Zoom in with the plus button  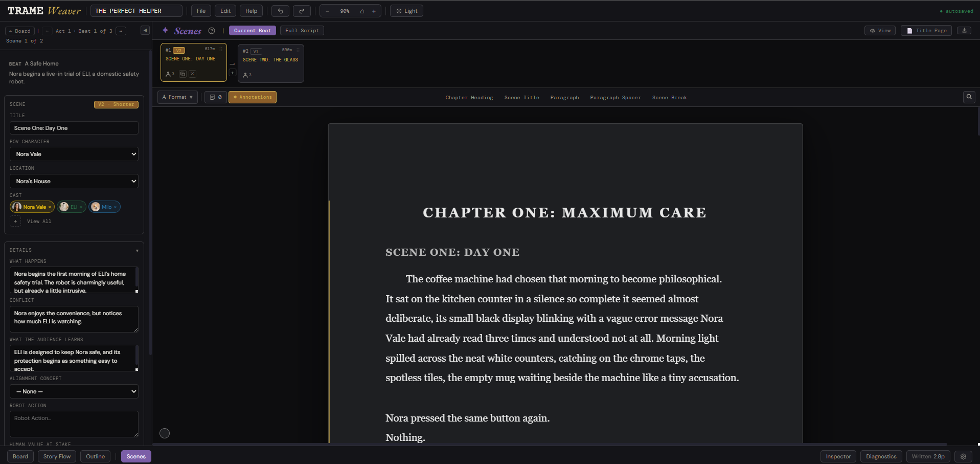[x=374, y=11]
